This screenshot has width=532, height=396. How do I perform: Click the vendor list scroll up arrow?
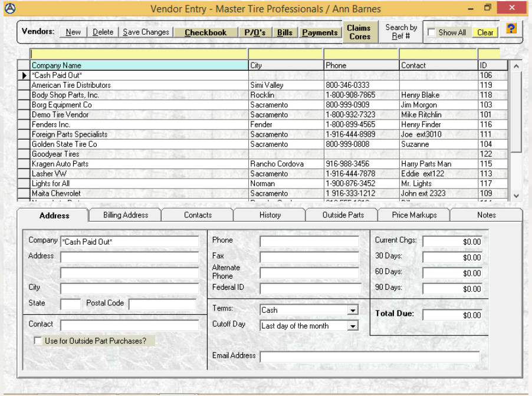516,66
